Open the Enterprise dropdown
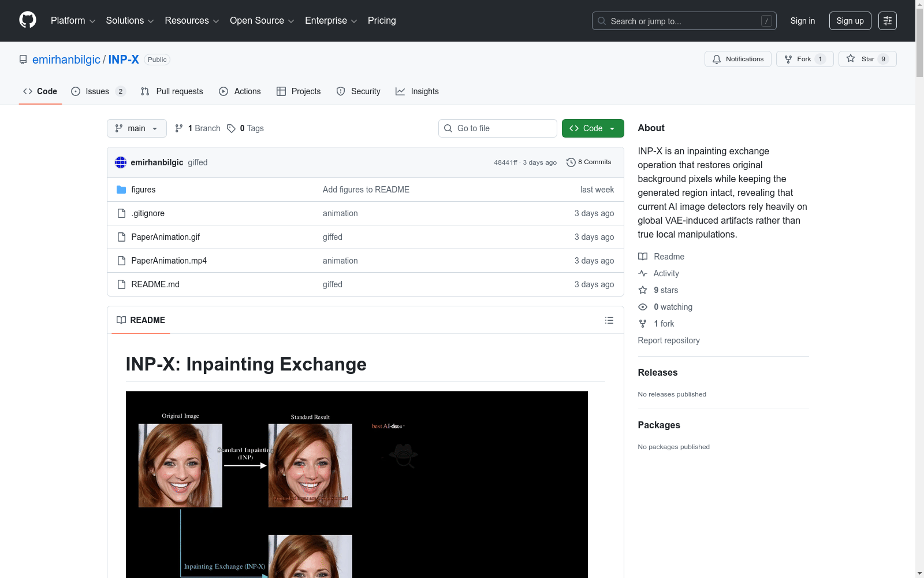 tap(331, 21)
